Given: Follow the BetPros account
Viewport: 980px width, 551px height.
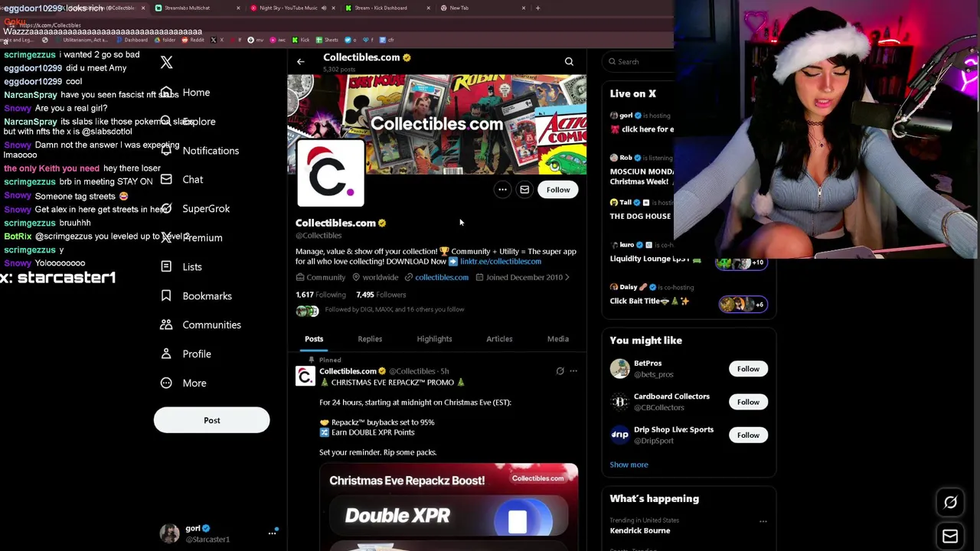Looking at the screenshot, I should [x=748, y=369].
